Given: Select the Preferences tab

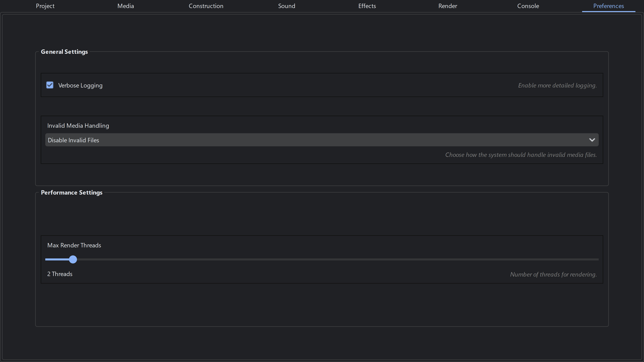Looking at the screenshot, I should [608, 6].
